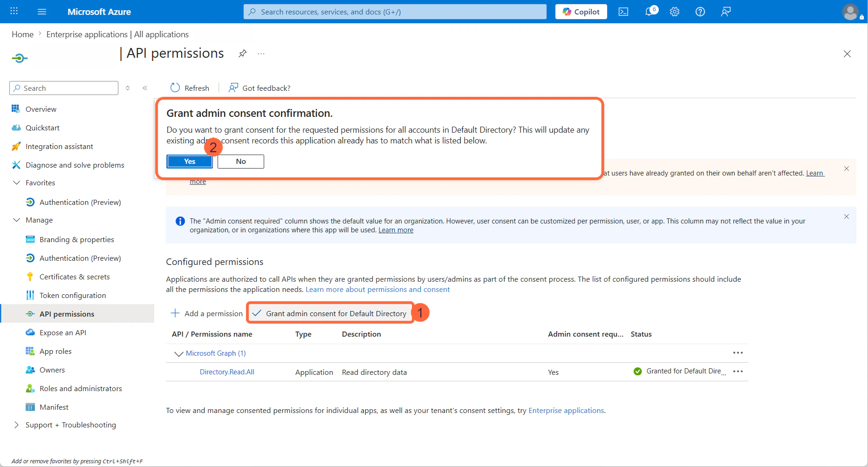Open Roles and administrators

click(x=81, y=388)
